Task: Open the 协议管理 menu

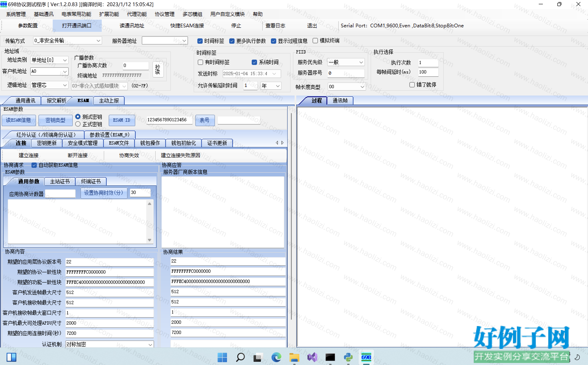Action: [x=164, y=14]
